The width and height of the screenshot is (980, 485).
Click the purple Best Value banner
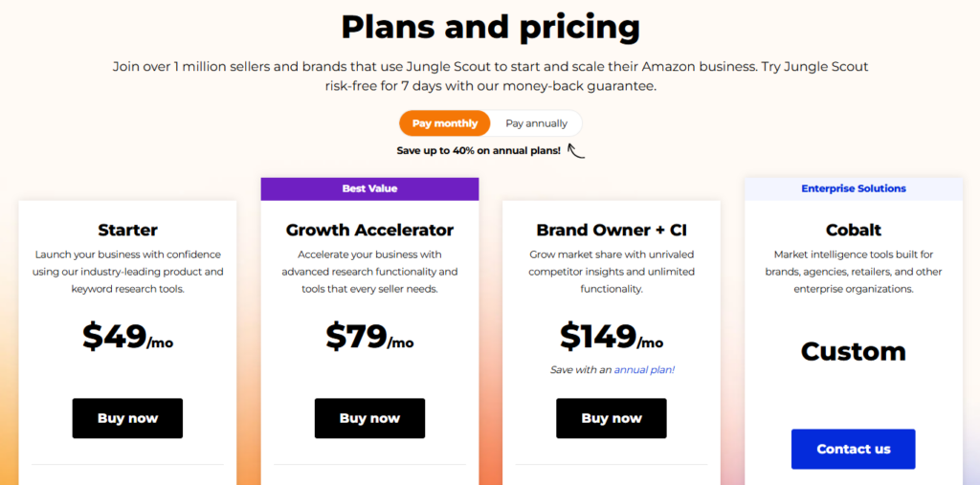click(x=369, y=188)
